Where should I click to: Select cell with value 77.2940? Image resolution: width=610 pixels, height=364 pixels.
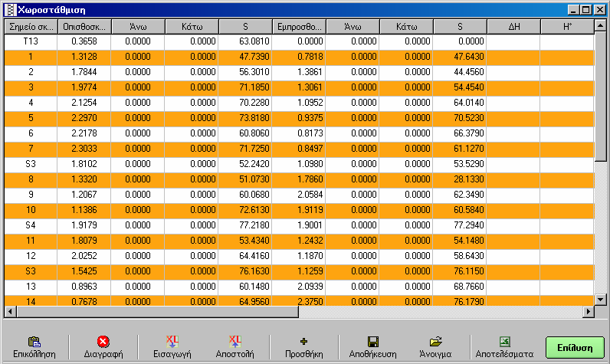[x=461, y=225]
